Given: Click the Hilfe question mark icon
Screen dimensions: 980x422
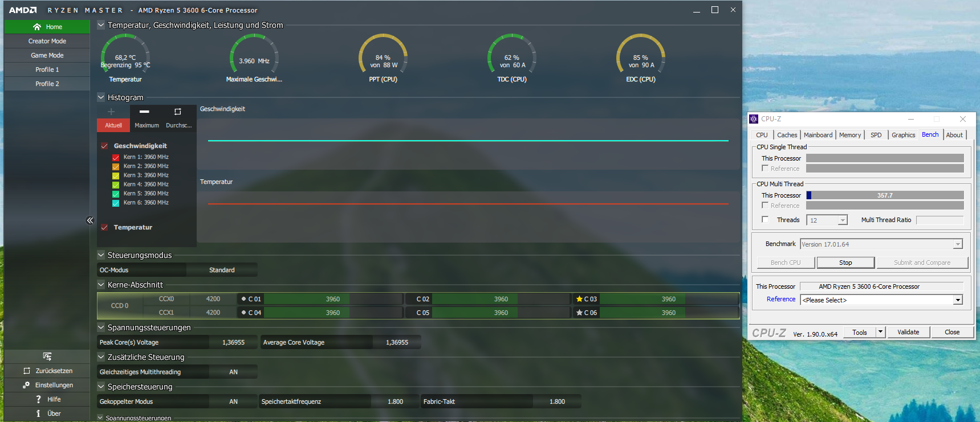Looking at the screenshot, I should [38, 399].
